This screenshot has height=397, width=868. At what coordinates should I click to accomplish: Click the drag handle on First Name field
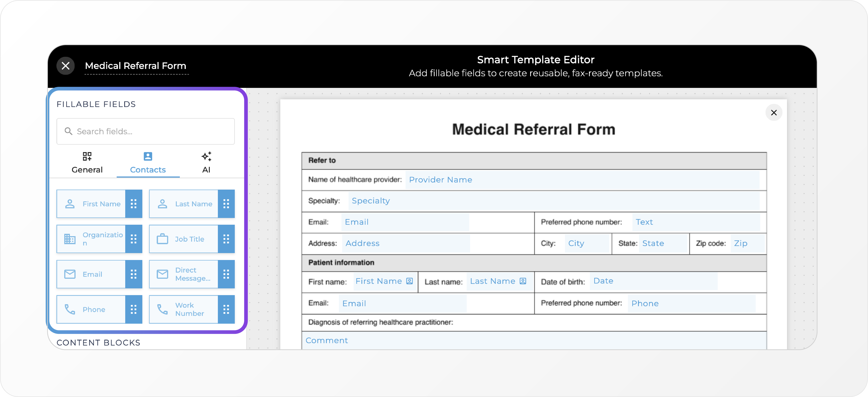click(133, 204)
